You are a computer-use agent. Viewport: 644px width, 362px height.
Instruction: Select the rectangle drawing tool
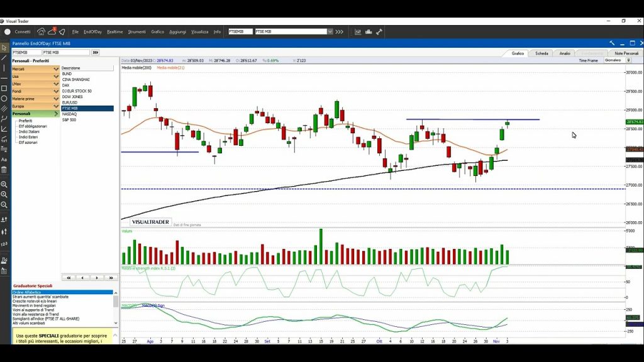click(4, 89)
